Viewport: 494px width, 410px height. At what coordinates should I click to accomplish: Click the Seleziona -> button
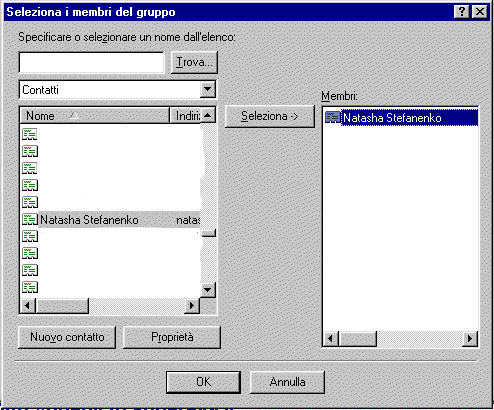270,116
